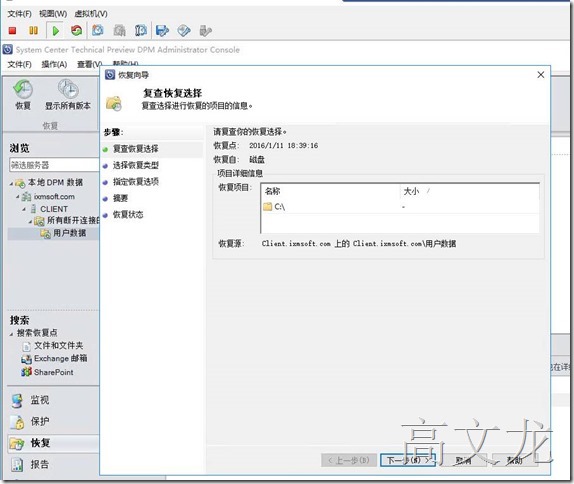This screenshot has width=574, height=484.
Task: Collapse the ixmsoft.com tree node
Action: 17,197
